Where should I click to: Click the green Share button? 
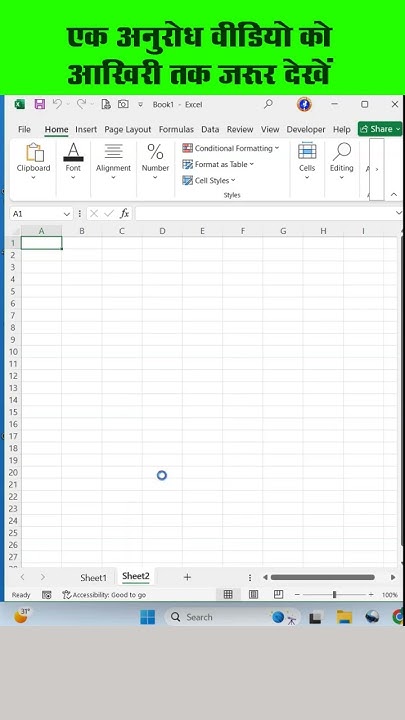(380, 129)
